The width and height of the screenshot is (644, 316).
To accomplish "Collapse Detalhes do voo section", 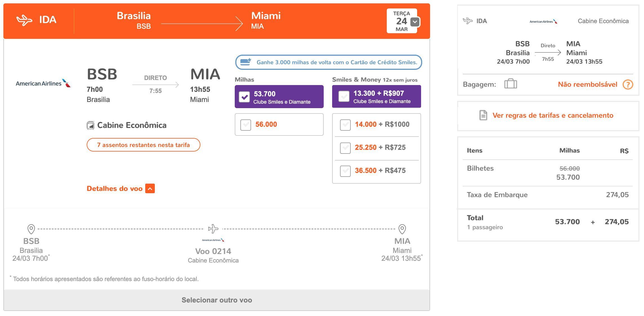I will [150, 189].
